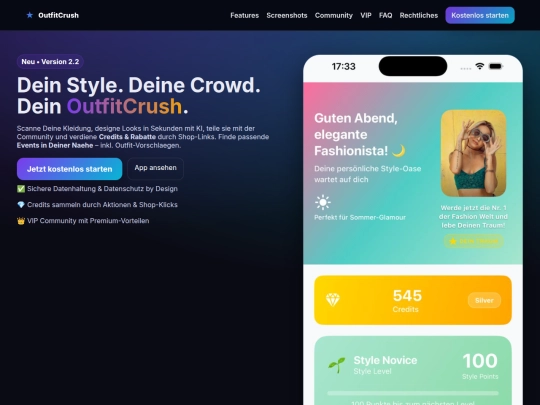Click the yellow Dein Traum star button

pos(474,241)
